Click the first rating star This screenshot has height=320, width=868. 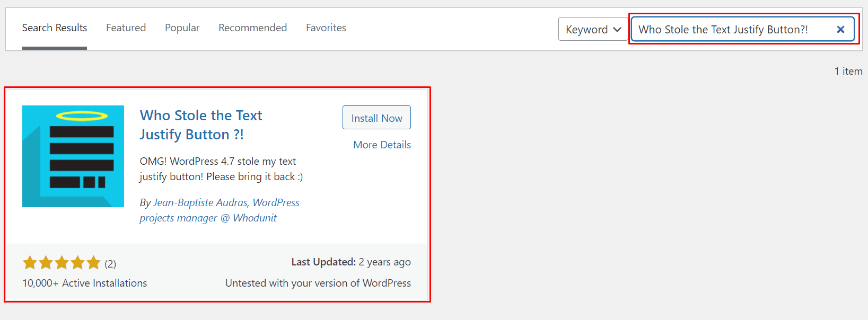(x=30, y=262)
